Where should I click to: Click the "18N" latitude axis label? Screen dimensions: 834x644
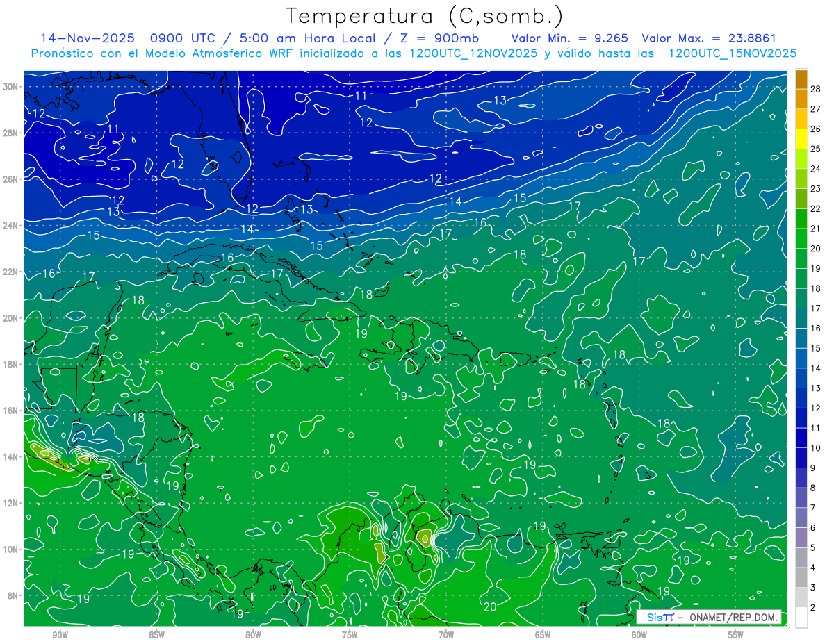pos(10,364)
